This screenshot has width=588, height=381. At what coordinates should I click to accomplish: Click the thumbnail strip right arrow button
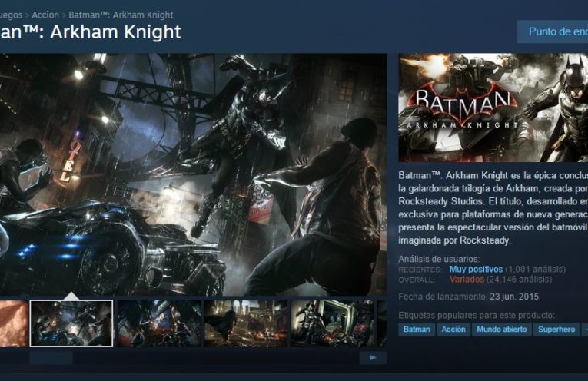click(373, 358)
